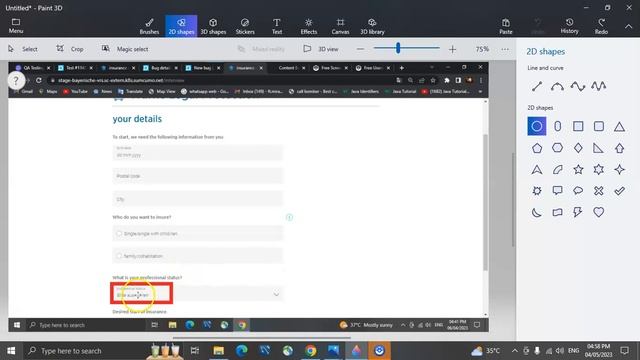This screenshot has width=640, height=360.
Task: Select the Heart shape
Action: click(x=599, y=212)
